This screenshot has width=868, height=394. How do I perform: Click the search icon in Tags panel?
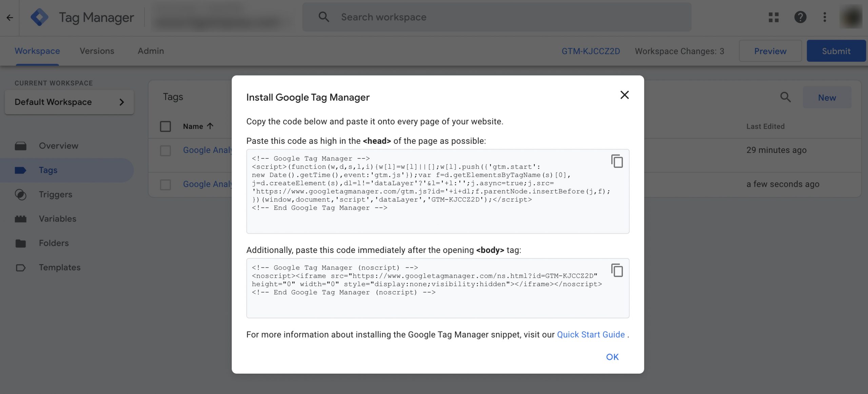[786, 97]
